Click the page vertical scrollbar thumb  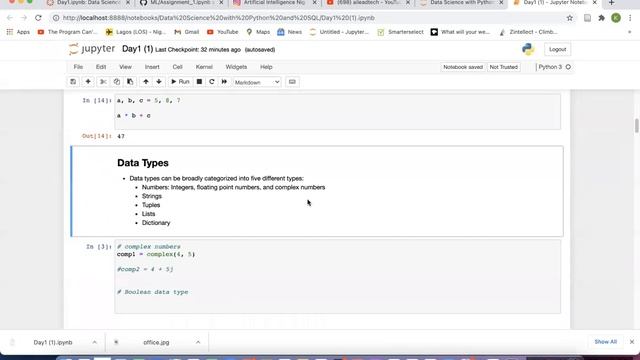(636, 126)
